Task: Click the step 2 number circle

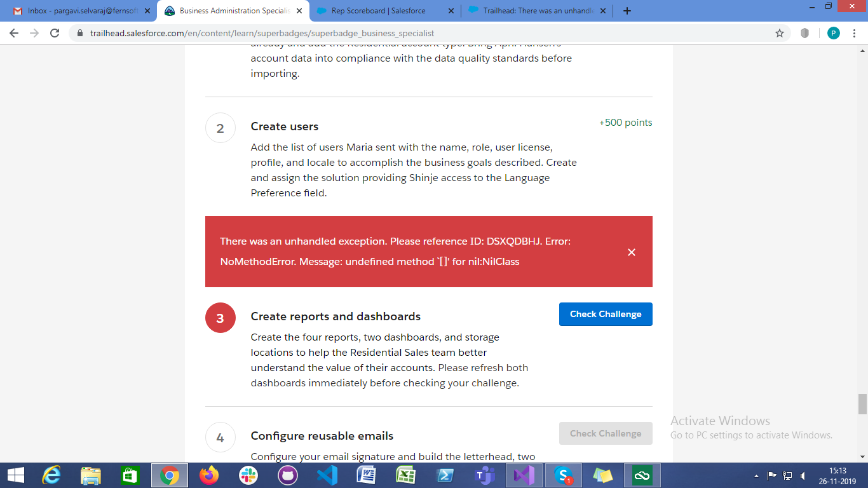Action: [220, 128]
